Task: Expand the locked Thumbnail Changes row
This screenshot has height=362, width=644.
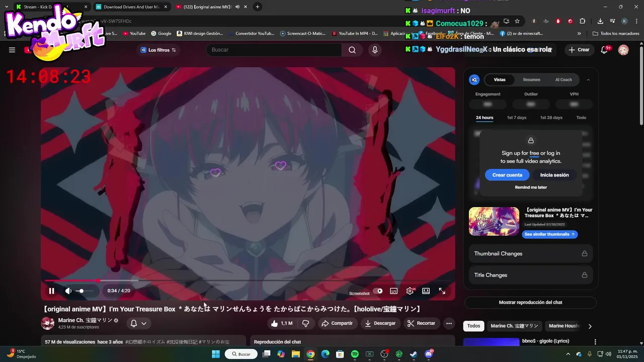Action: [x=531, y=253]
